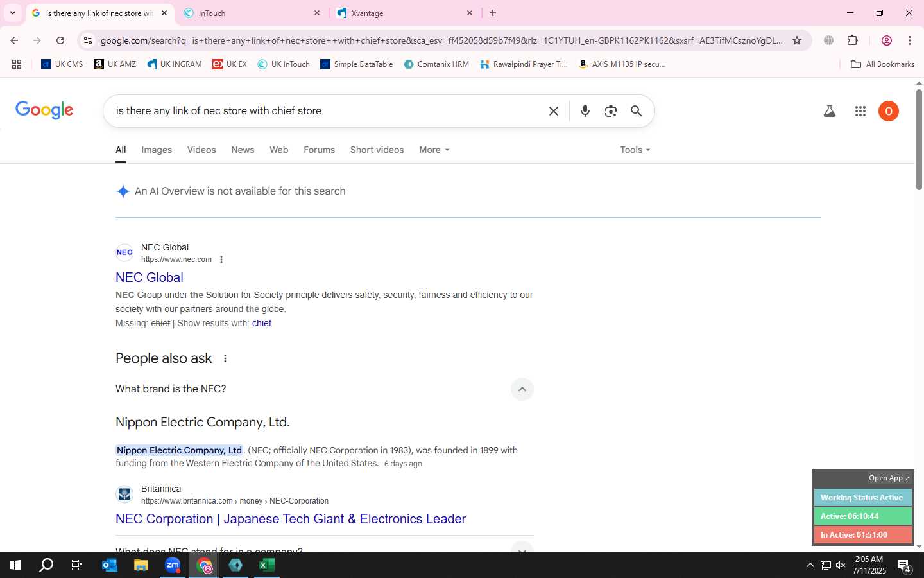Image resolution: width=924 pixels, height=578 pixels.
Task: Expand the More search filters dropdown
Action: point(434,150)
